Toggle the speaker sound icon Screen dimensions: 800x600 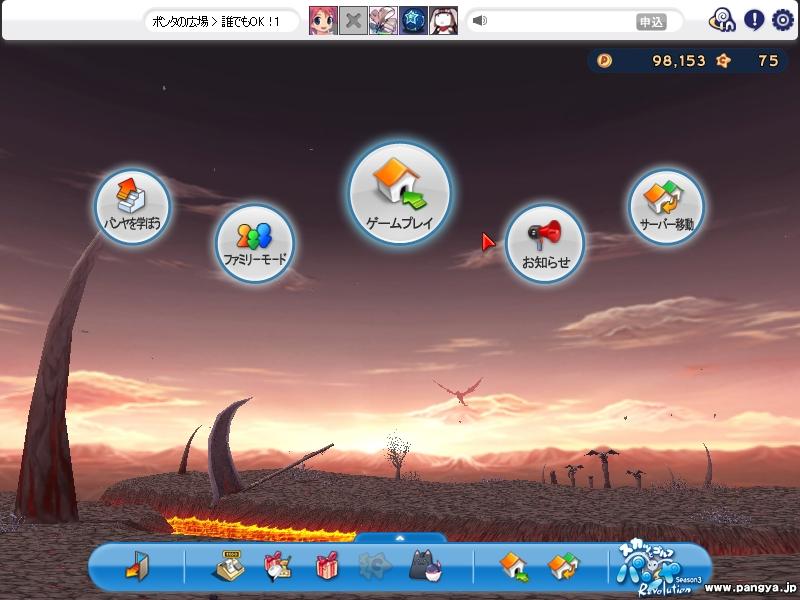[480, 21]
